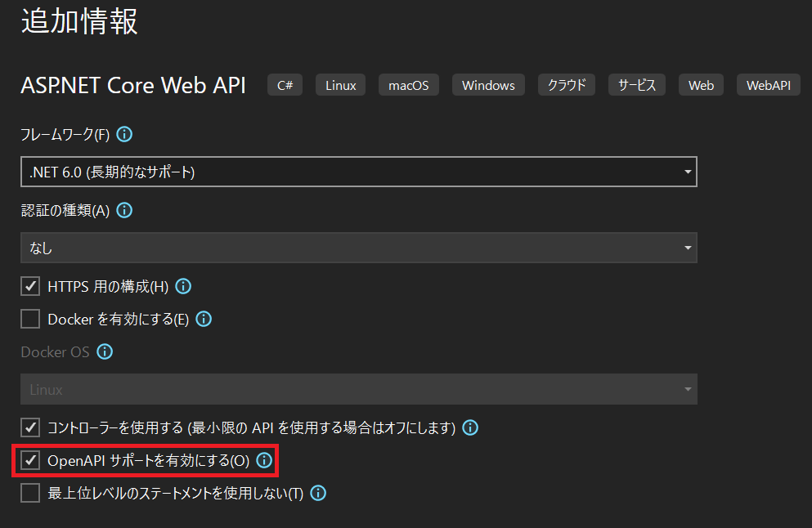Click the C# tag
The width and height of the screenshot is (812, 528).
285,85
